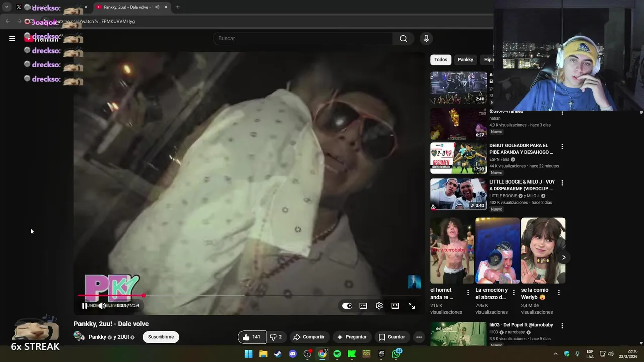
Task: Open Spotify from taskbar
Action: pos(337,354)
